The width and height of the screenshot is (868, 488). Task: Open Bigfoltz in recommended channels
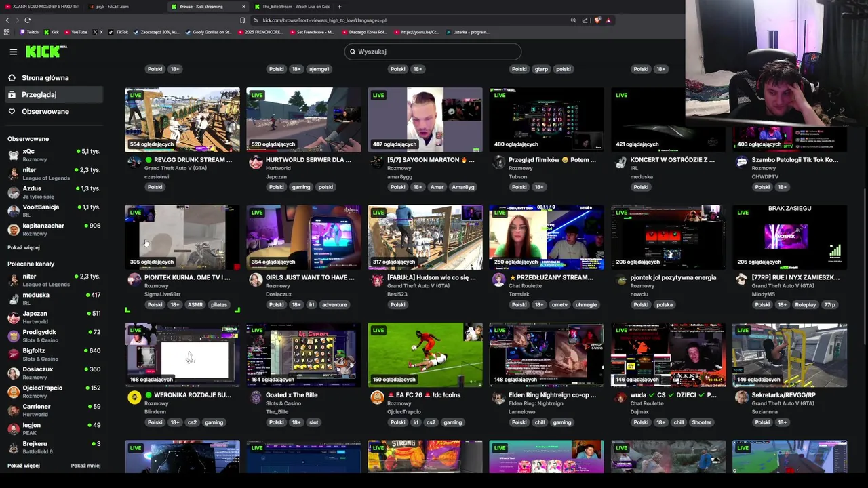[54, 354]
